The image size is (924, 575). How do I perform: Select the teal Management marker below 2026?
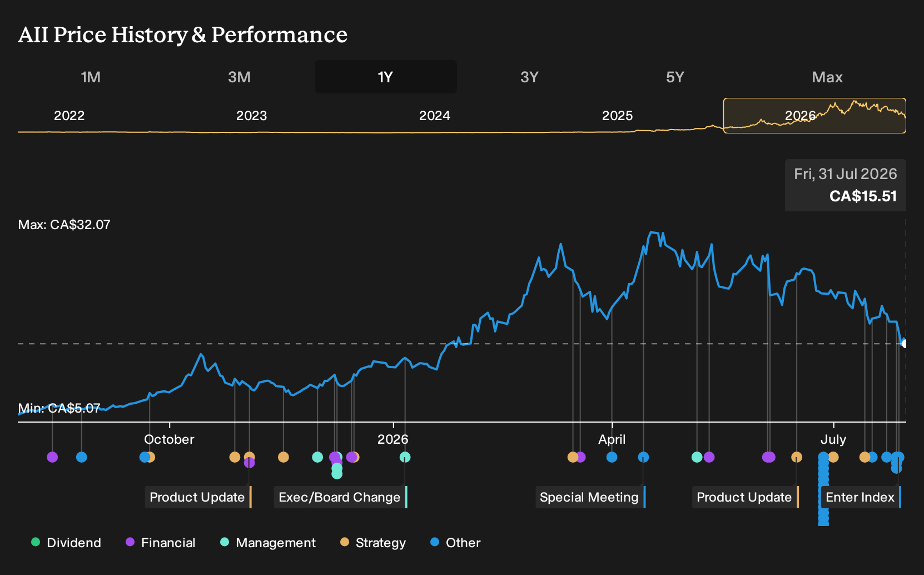coord(405,457)
